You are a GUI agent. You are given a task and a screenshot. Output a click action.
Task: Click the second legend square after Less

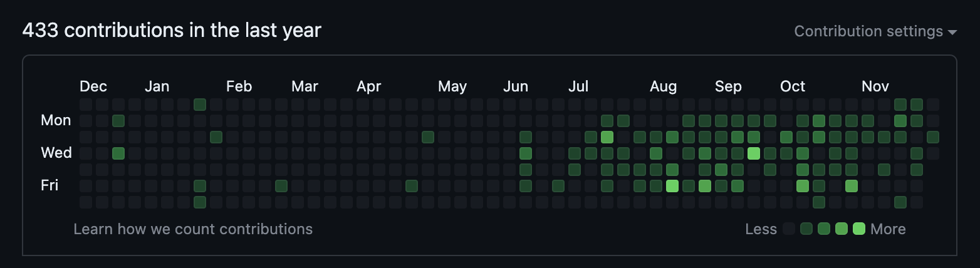[x=806, y=229]
